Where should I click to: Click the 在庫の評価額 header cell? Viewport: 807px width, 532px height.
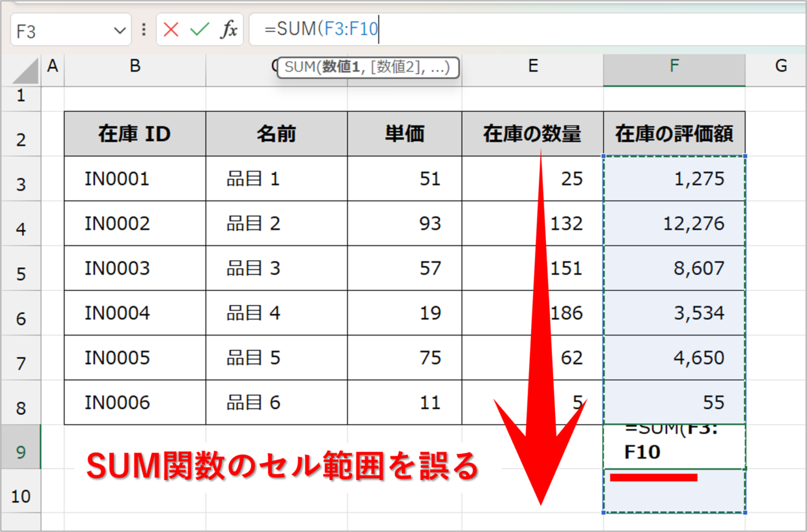(674, 134)
